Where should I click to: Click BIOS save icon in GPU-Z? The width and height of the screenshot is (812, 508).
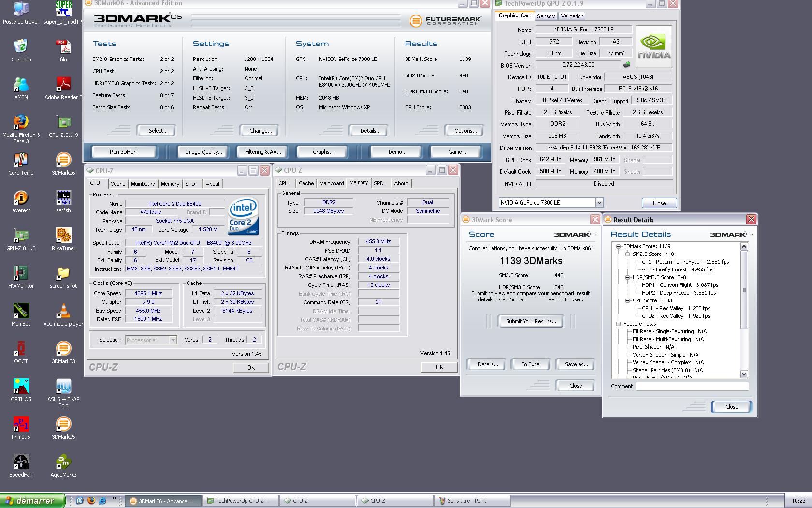627,65
